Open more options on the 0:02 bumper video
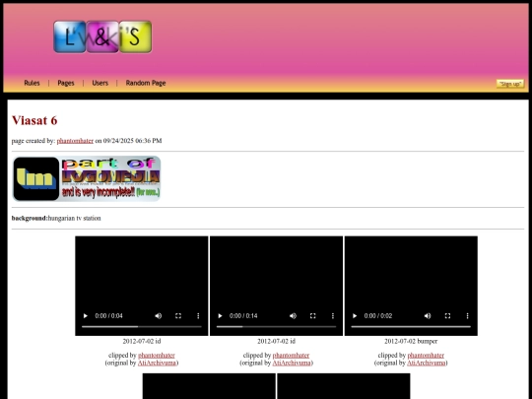This screenshot has width=532, height=399. point(468,316)
